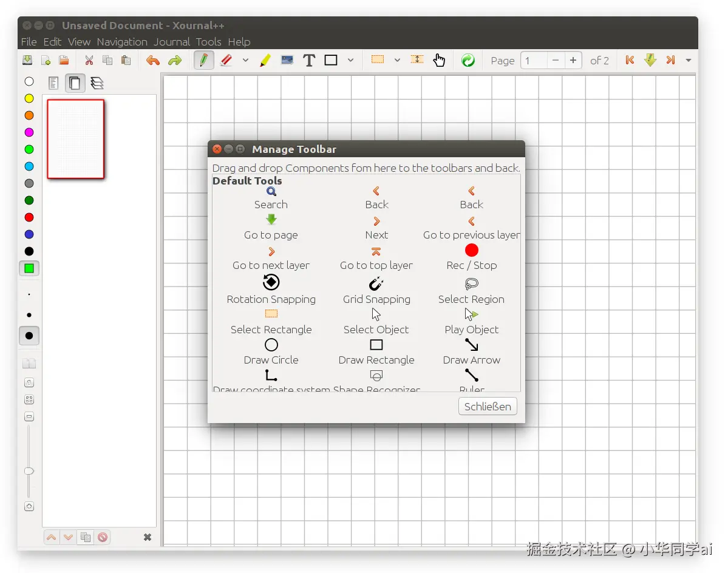Redo action with green arrow

[x=175, y=60]
